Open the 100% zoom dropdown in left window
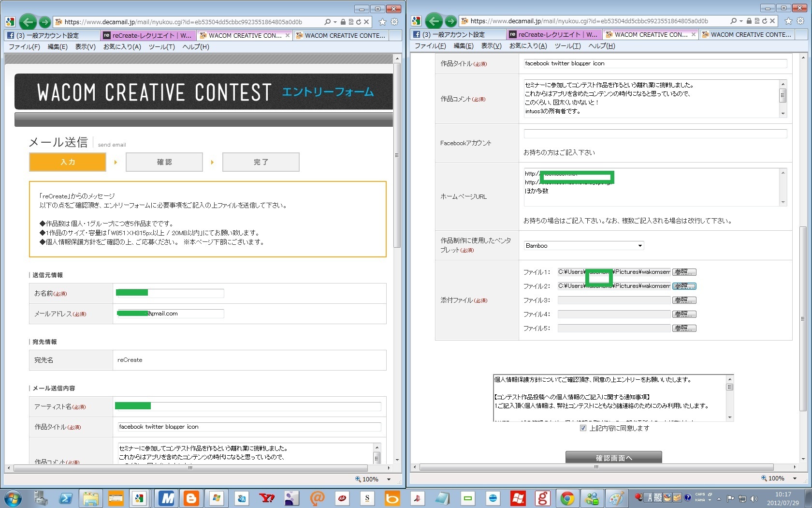 click(x=389, y=479)
